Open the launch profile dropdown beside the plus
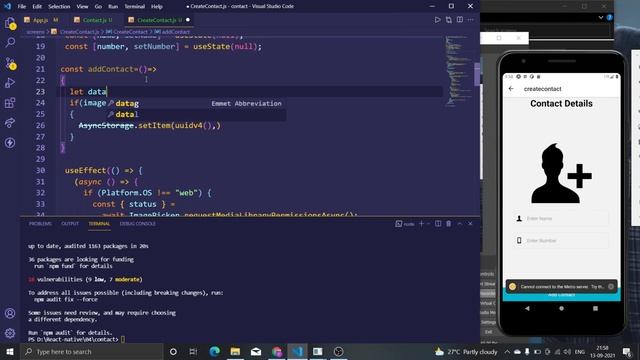The height and width of the screenshot is (360, 640). pos(428,224)
